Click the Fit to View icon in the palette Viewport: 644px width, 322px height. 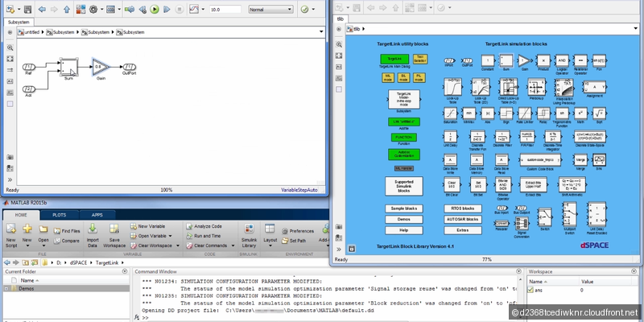pos(11,60)
